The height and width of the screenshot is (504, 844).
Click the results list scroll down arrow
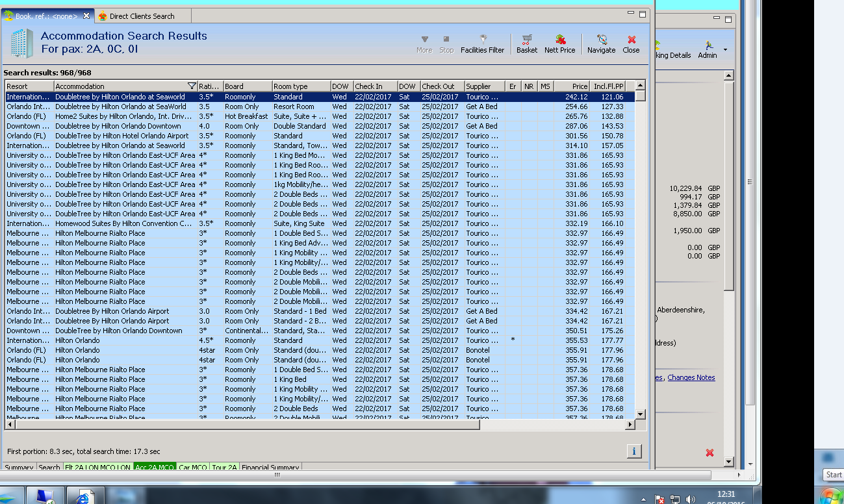coord(640,414)
